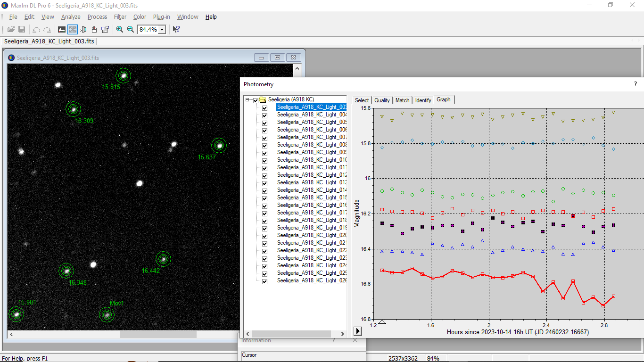Click image window horizontal scrollbar left arrow
The image size is (644, 362).
tap(11, 334)
